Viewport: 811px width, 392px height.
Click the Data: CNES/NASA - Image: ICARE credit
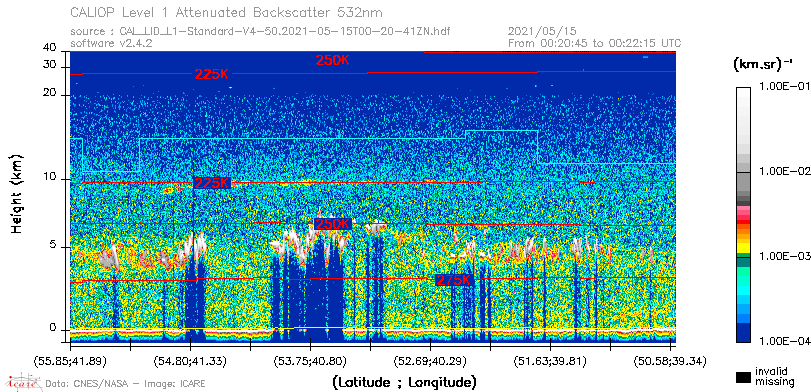point(126,384)
